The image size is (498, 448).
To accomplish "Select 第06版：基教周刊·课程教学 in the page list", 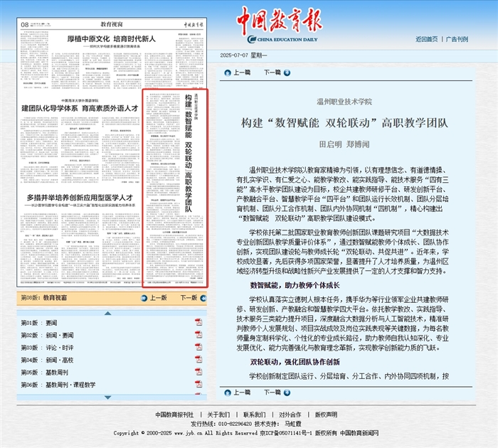I will click(x=58, y=385).
